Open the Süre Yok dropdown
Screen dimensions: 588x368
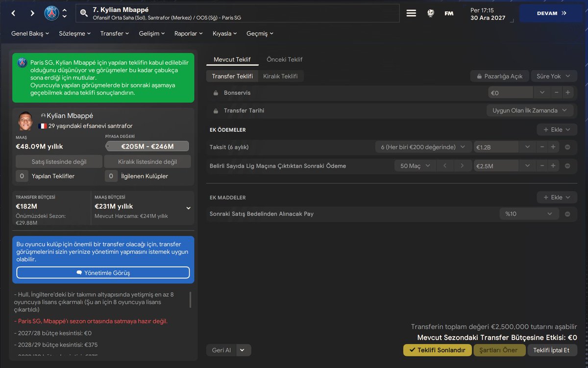[x=554, y=76]
